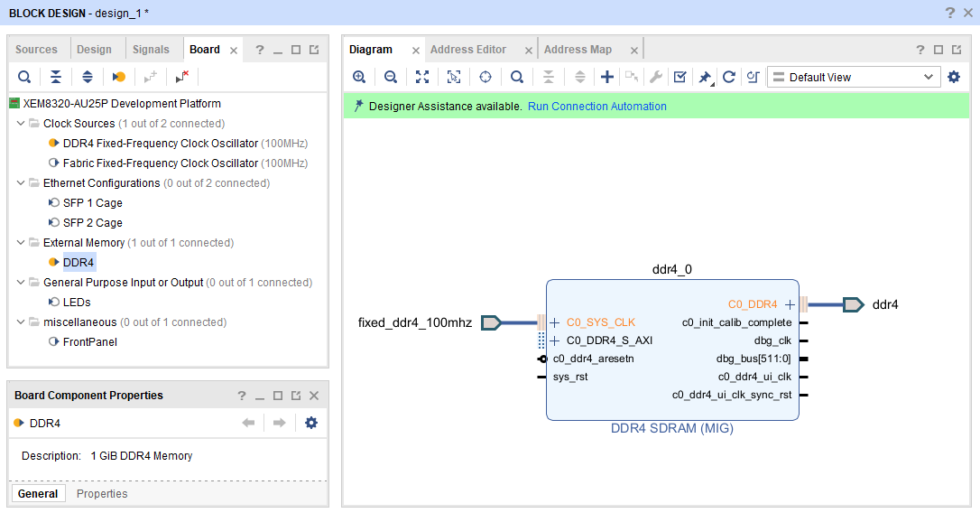Select General tab in component properties
Screen dimensions: 980x513
tap(38, 494)
